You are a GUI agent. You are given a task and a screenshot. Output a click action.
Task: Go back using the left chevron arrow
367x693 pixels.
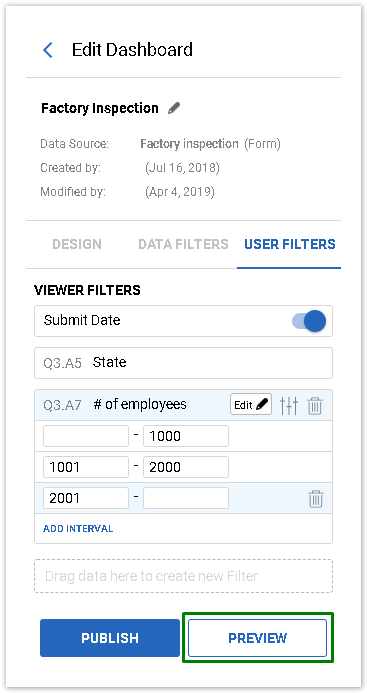tap(48, 50)
